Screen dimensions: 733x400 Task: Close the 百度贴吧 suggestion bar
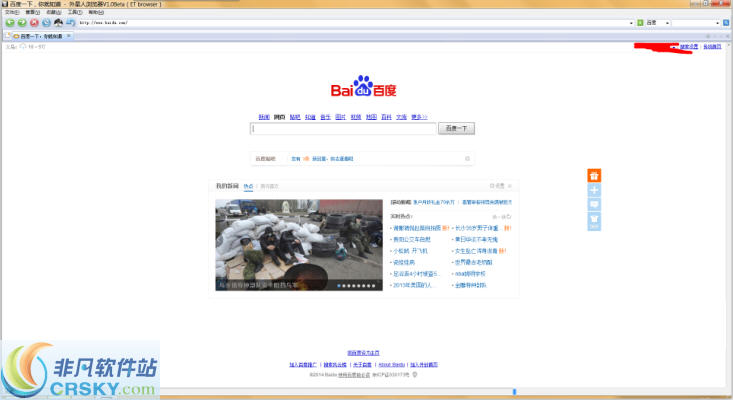click(x=467, y=159)
